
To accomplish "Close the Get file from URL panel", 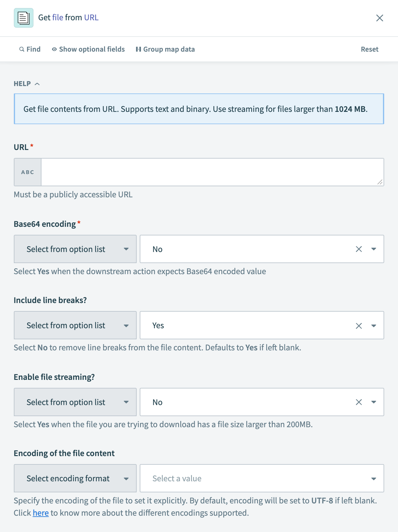I will (380, 18).
